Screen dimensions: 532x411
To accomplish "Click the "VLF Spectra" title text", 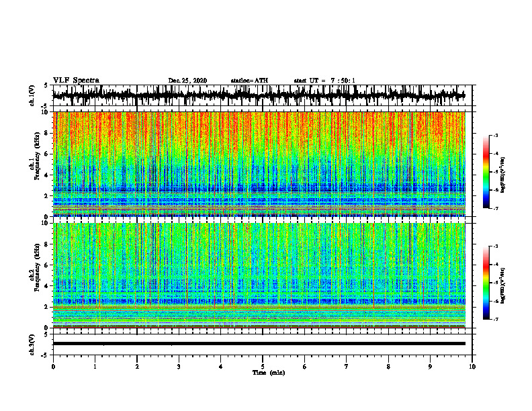I will coord(76,81).
